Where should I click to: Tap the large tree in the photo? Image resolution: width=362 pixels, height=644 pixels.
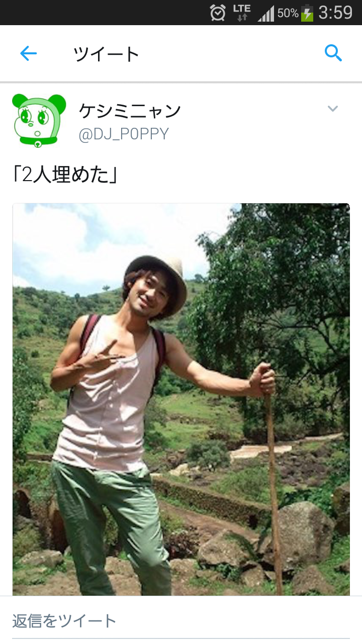[x=282, y=302]
